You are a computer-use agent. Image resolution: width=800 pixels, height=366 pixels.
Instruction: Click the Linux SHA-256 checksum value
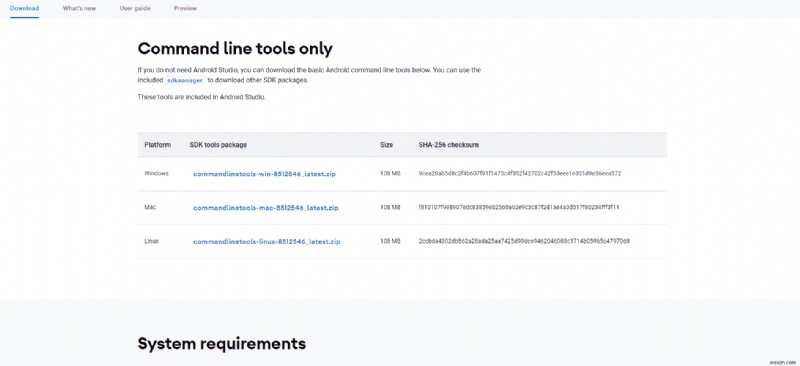pyautogui.click(x=524, y=241)
